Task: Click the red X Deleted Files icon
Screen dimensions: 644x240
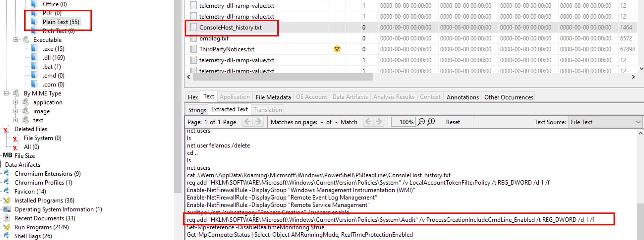Action: [6, 129]
